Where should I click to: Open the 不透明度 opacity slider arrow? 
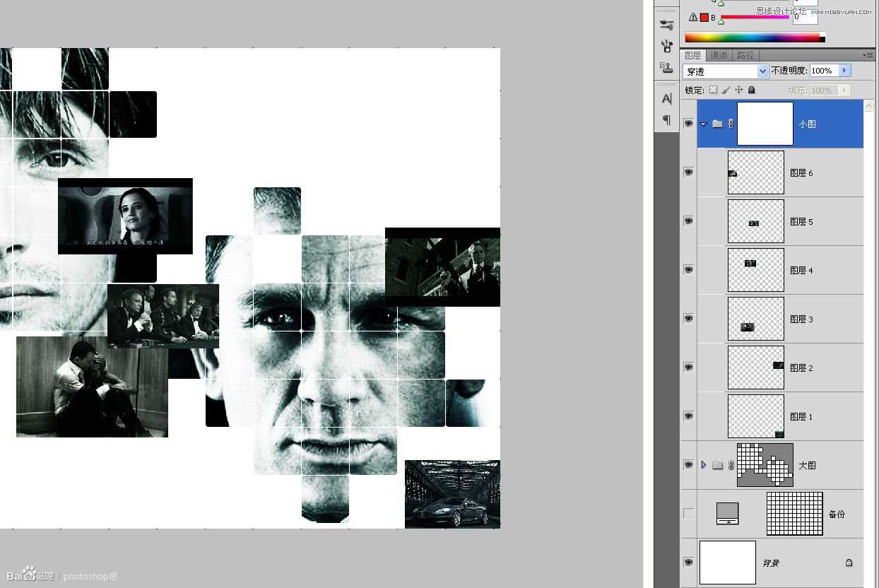[x=844, y=71]
